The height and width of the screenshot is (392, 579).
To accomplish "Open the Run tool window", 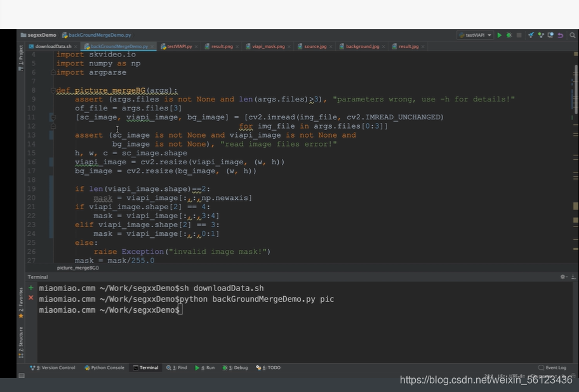I will (204, 368).
